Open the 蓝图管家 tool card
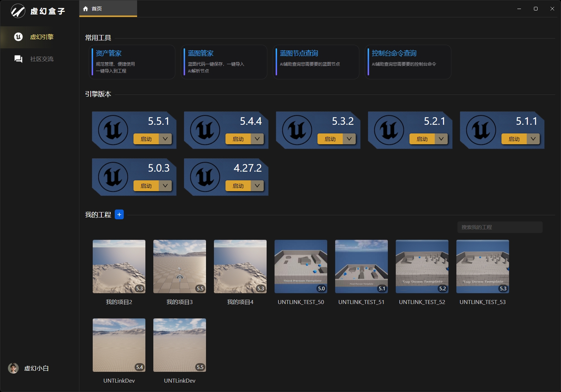The height and width of the screenshot is (392, 561). 224,62
